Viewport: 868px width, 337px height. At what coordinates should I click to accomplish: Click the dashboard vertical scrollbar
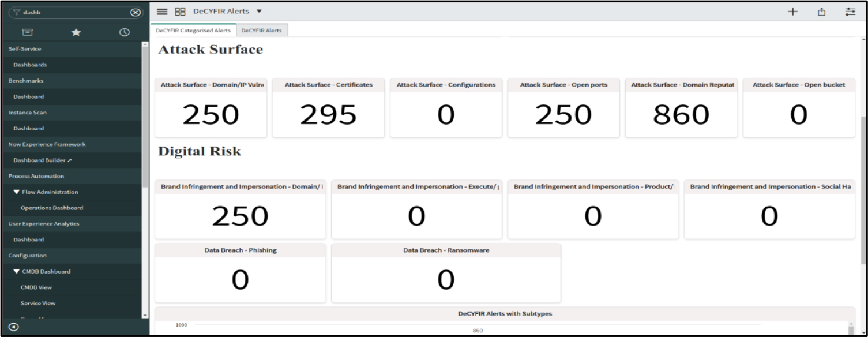pyautogui.click(x=863, y=190)
